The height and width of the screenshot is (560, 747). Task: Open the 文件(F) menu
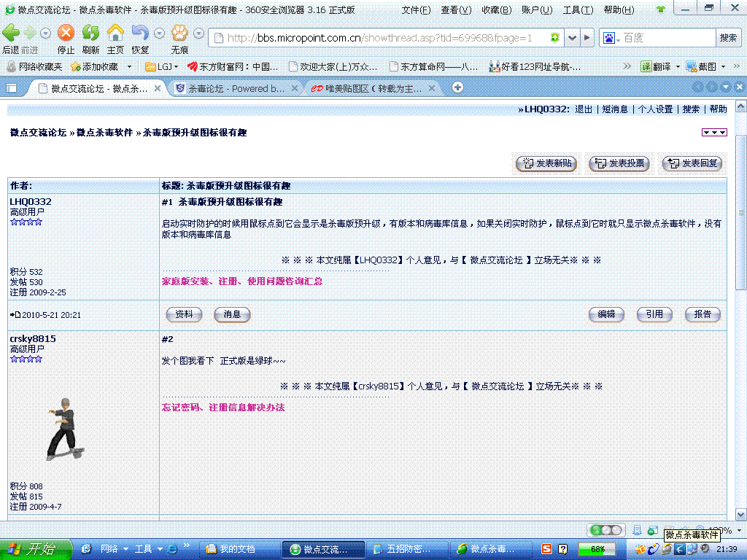point(416,10)
